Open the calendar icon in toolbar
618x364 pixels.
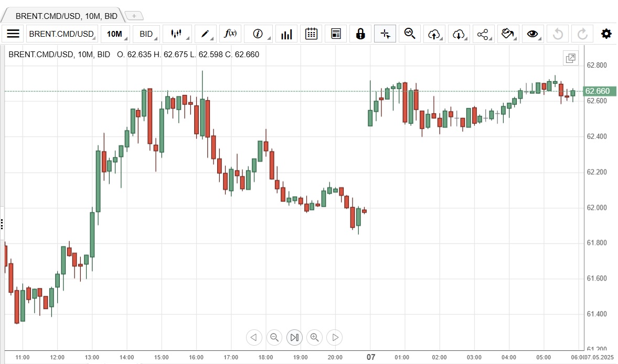pos(311,34)
